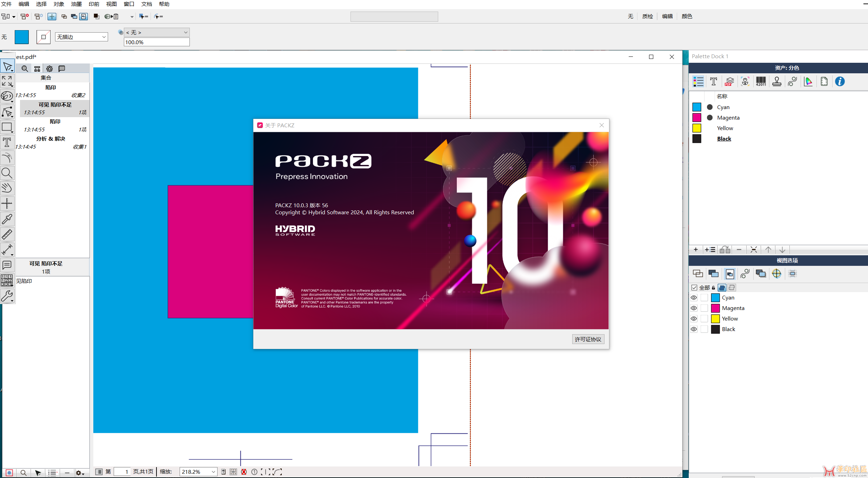Open the < 无 > blend mode dropdown
Image resolution: width=868 pixels, height=478 pixels.
[157, 32]
